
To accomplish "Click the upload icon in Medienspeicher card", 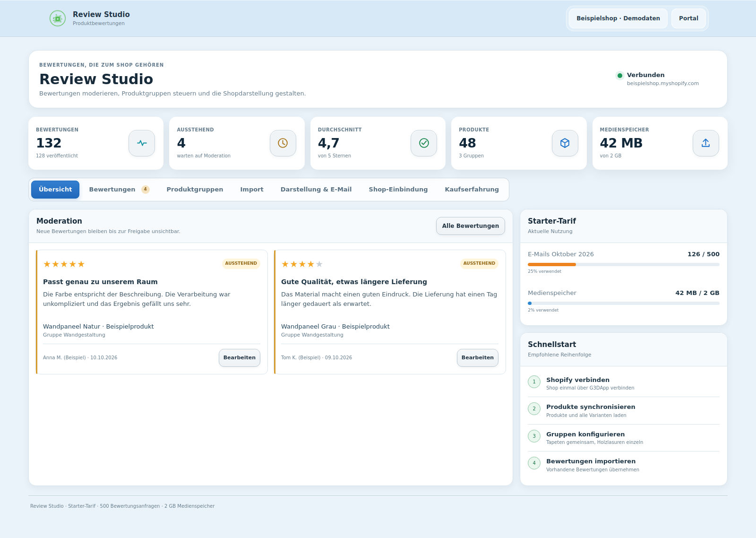I will [x=705, y=143].
